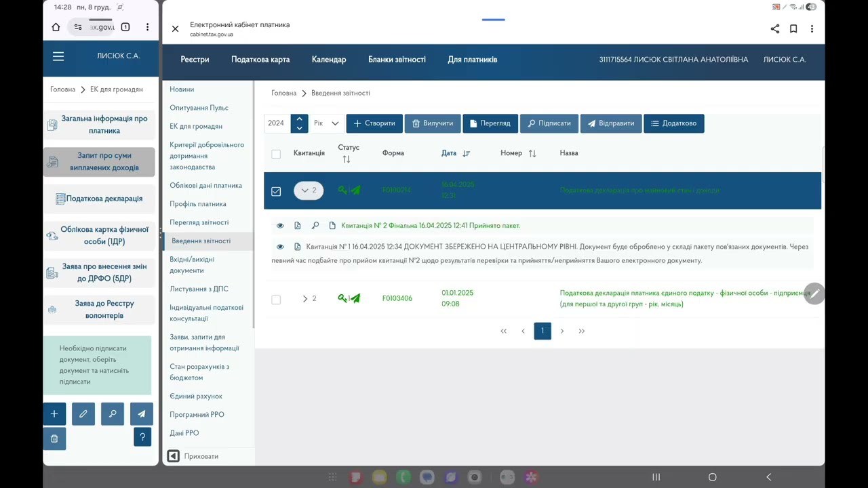Sort the table by Статус
This screenshot has height=488, width=868.
(347, 159)
